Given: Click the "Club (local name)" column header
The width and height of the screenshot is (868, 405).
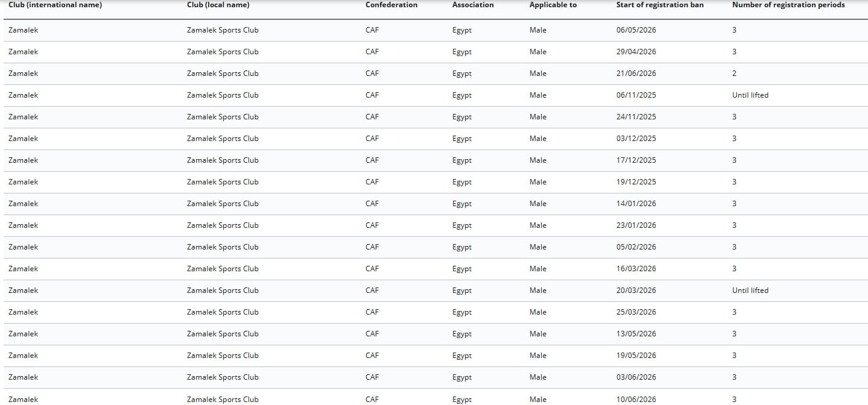Looking at the screenshot, I should [218, 5].
